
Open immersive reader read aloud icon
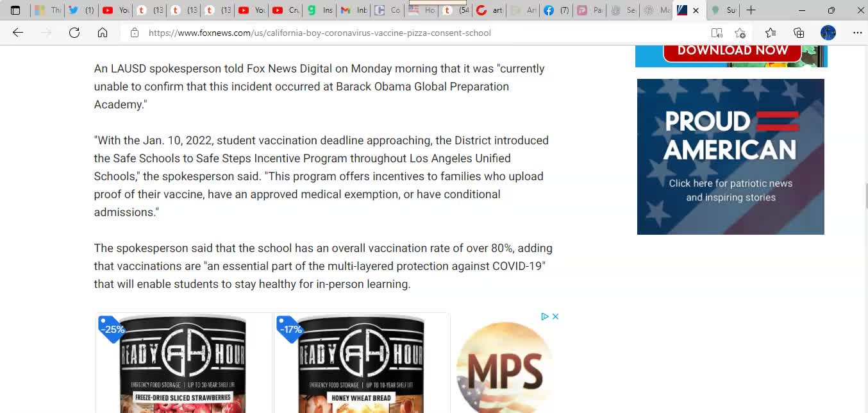pyautogui.click(x=717, y=33)
